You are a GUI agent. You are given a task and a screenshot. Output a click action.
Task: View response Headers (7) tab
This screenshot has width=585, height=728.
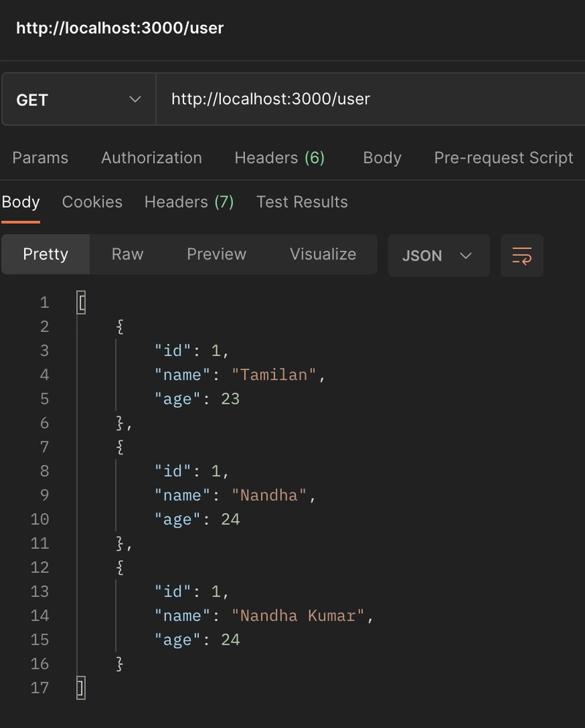[x=189, y=202]
